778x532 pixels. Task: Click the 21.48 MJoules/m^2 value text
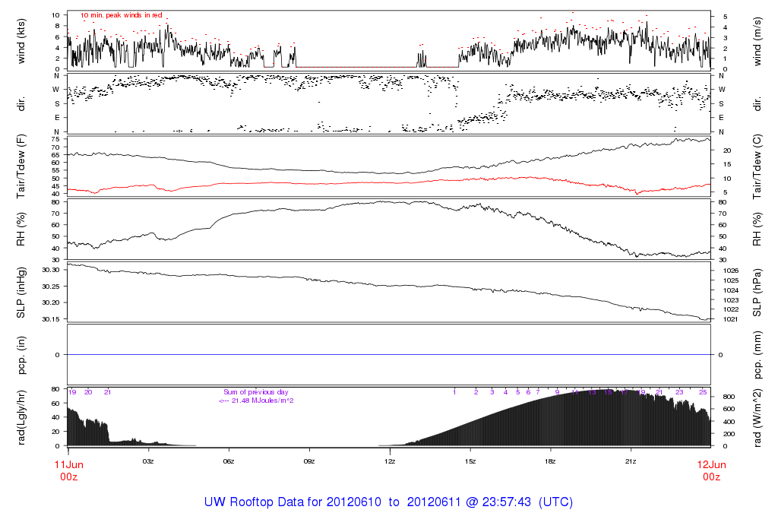coord(256,401)
